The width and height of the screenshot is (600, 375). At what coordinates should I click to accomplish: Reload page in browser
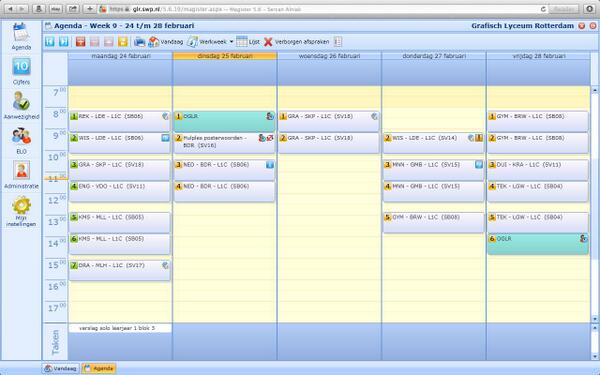(x=543, y=9)
